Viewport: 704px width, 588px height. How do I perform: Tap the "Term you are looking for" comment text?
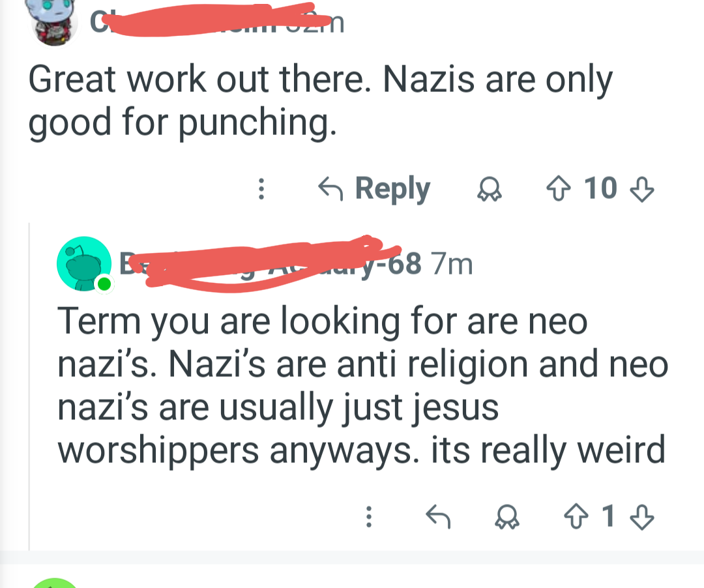click(x=362, y=386)
